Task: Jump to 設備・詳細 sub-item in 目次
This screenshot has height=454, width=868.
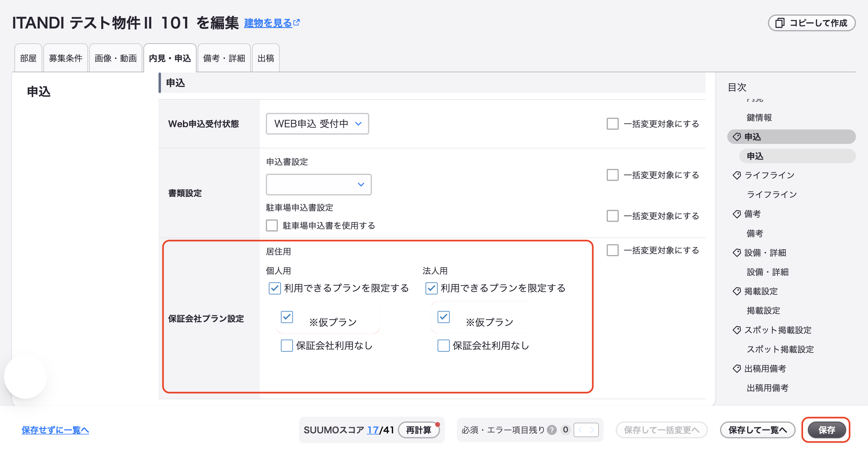Action: click(x=768, y=272)
